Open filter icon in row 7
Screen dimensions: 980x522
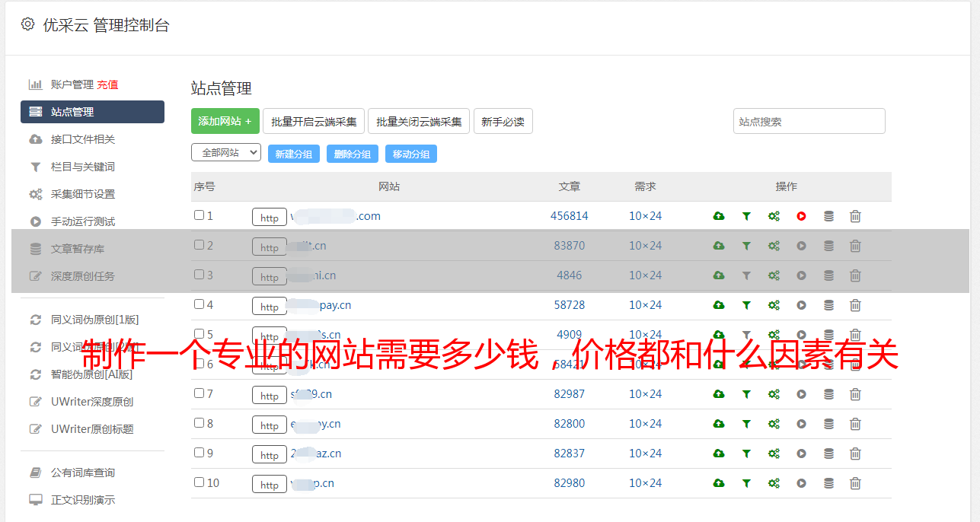pos(746,394)
